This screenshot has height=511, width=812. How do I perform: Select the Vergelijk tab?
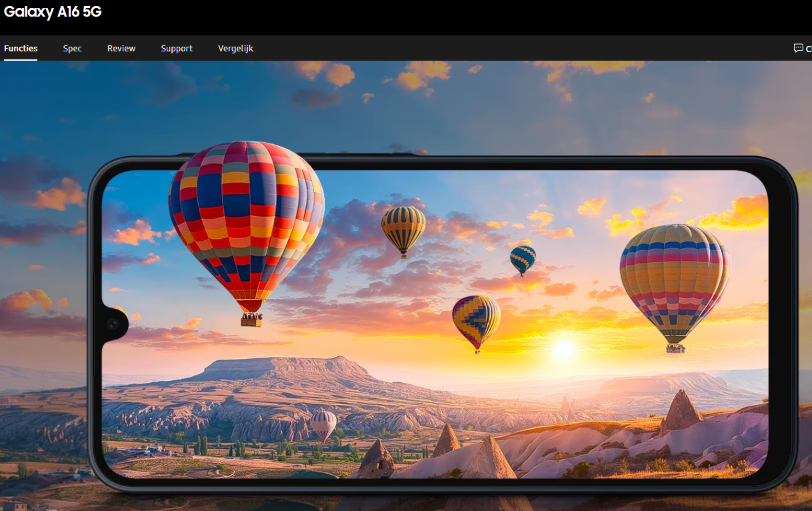coord(235,49)
